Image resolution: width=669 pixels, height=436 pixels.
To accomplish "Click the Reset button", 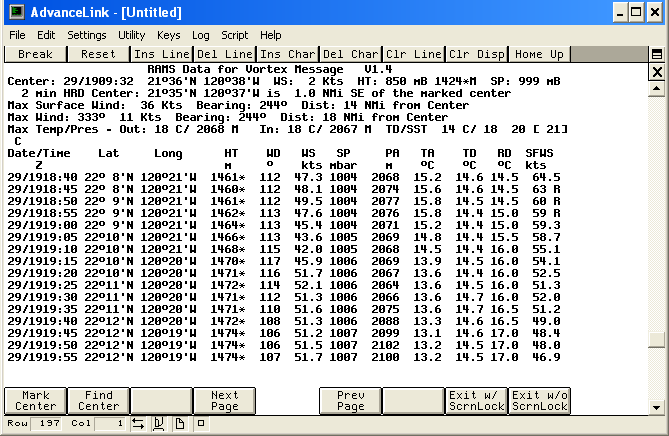I will point(98,54).
